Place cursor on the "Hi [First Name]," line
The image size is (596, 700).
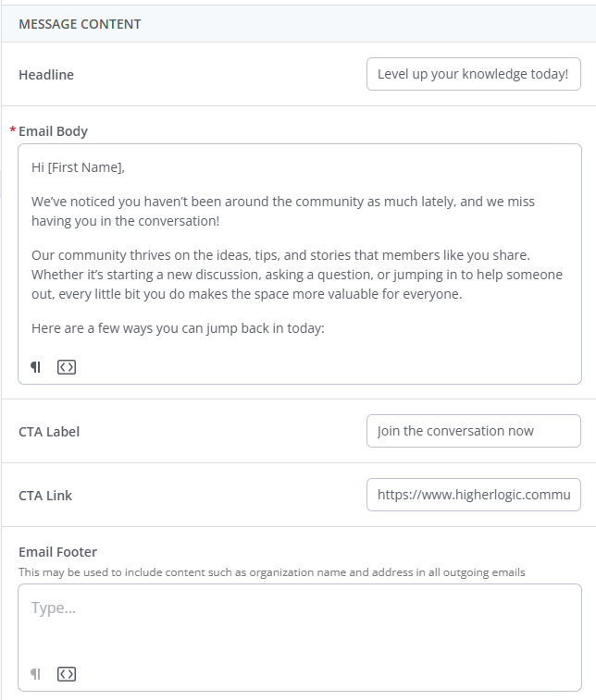click(78, 167)
